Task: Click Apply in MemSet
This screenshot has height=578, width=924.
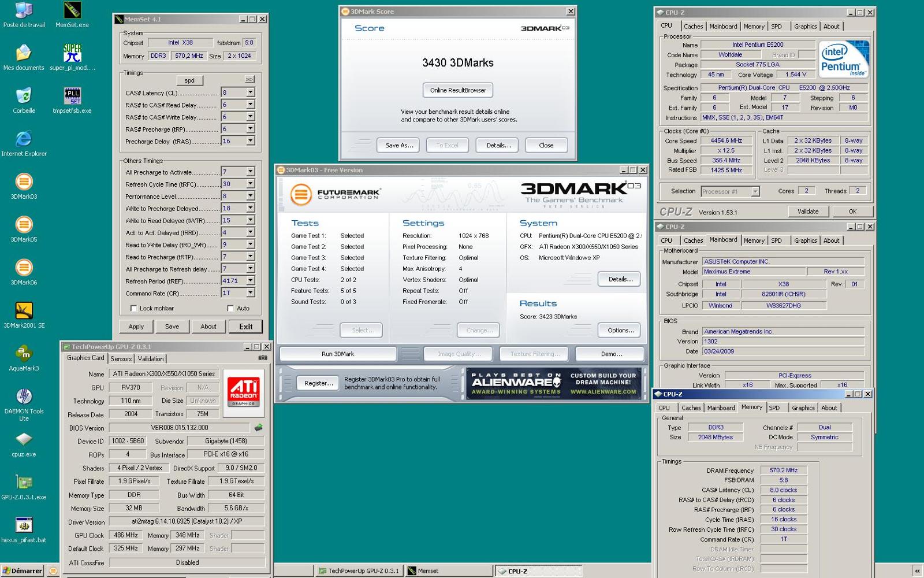Action: point(136,327)
